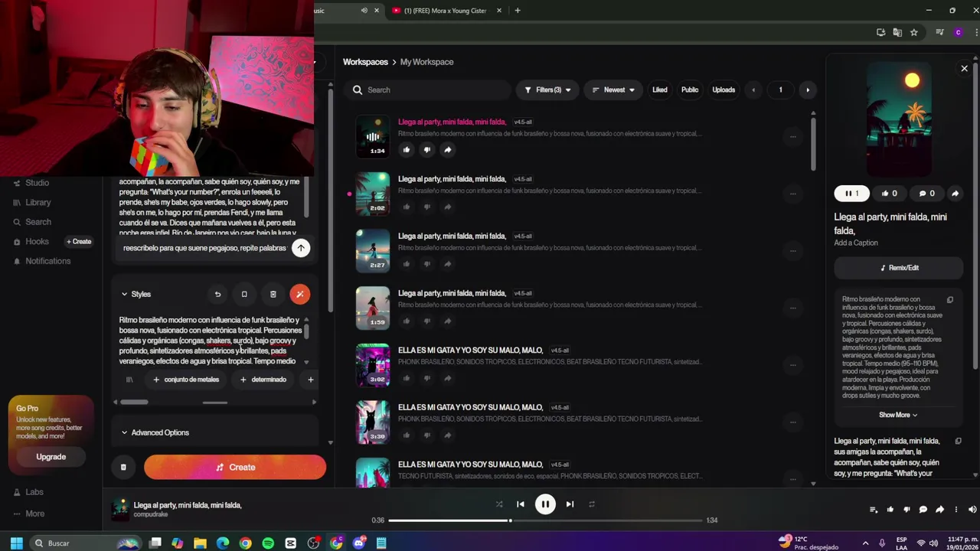
Task: Like the song in the details panel
Action: (x=889, y=194)
